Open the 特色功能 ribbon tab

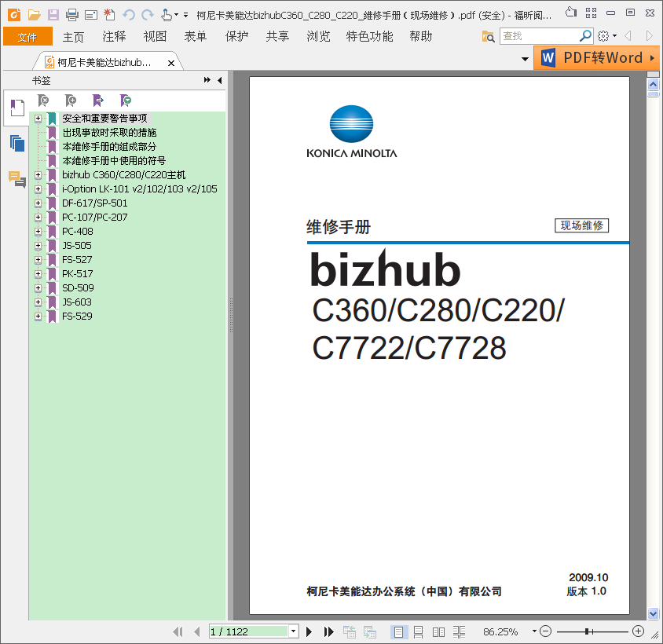click(369, 37)
